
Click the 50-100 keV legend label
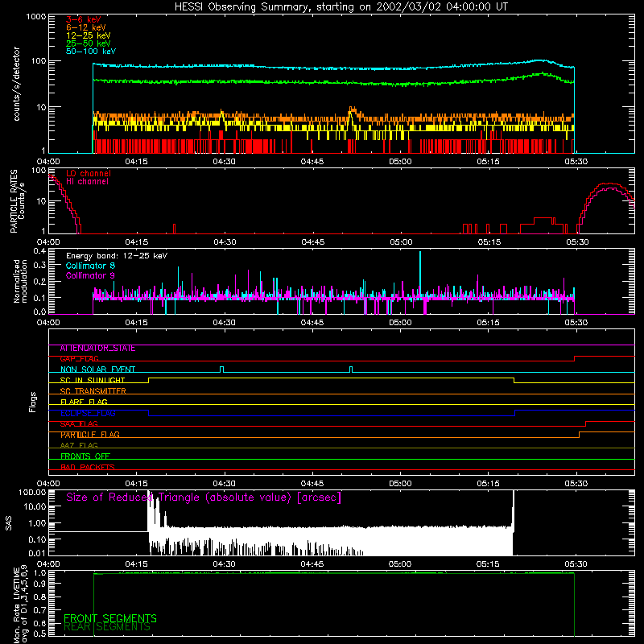coord(91,52)
